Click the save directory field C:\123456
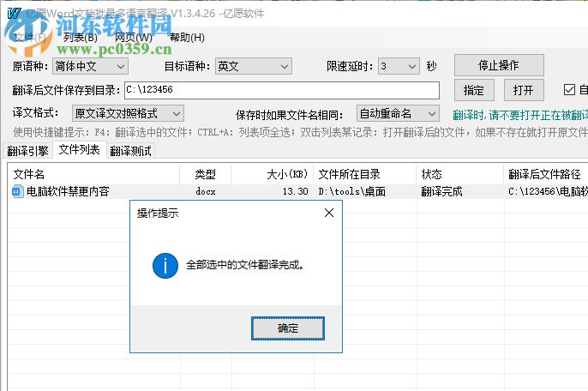The image size is (588, 391). [282, 90]
